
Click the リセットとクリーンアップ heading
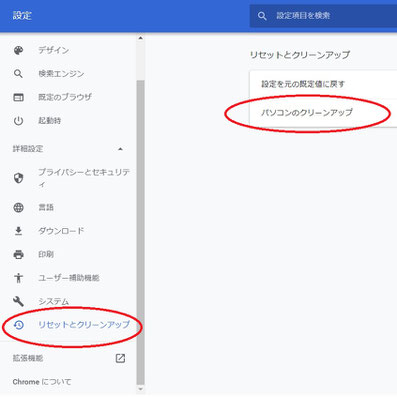[x=300, y=55]
